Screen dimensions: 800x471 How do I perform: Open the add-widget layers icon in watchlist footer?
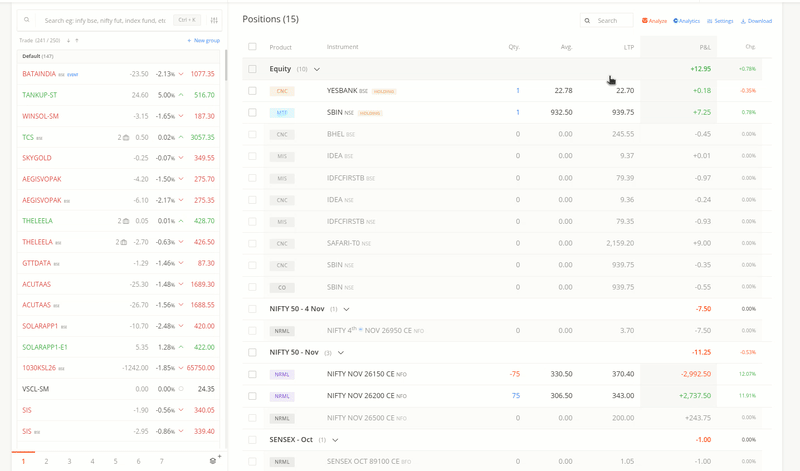tap(213, 461)
